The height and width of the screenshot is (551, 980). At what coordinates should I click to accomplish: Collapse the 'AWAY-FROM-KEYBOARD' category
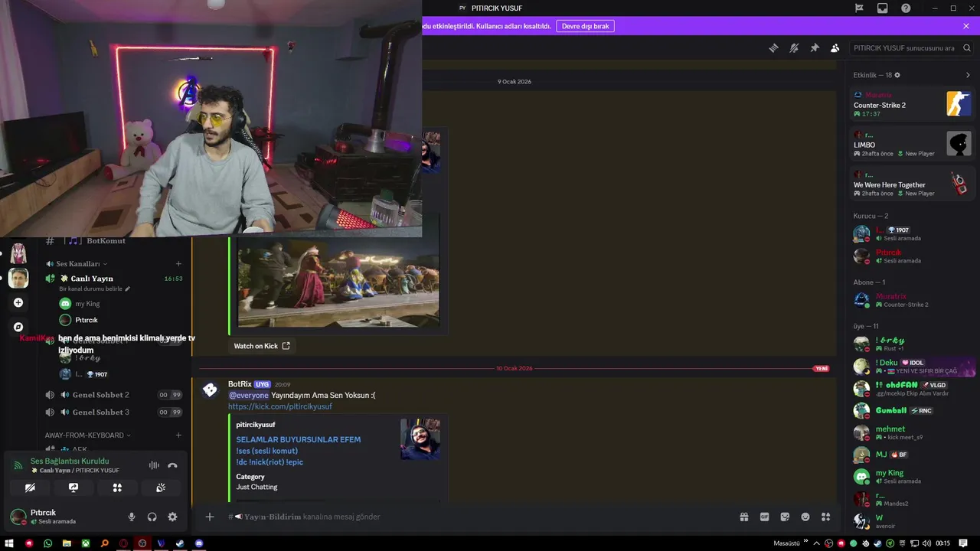point(87,435)
